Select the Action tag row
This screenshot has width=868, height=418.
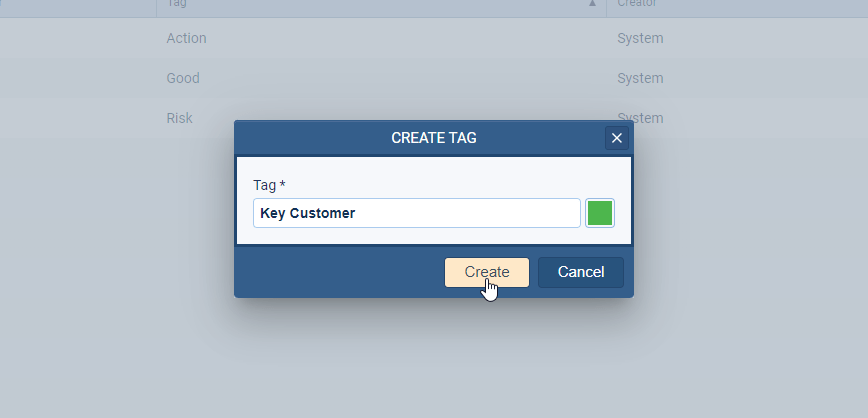[187, 39]
